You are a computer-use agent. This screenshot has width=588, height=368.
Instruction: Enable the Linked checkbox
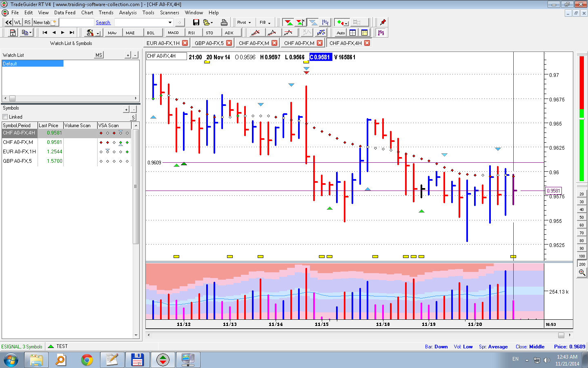5,117
